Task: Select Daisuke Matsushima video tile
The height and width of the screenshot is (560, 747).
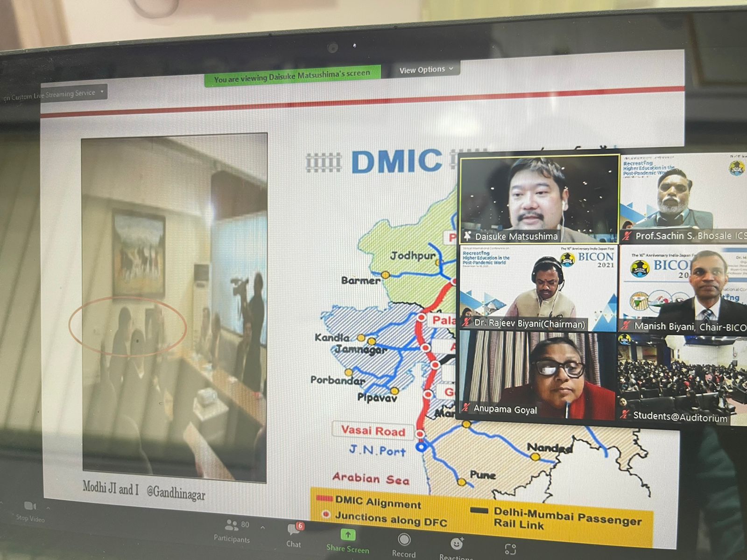Action: pyautogui.click(x=539, y=199)
